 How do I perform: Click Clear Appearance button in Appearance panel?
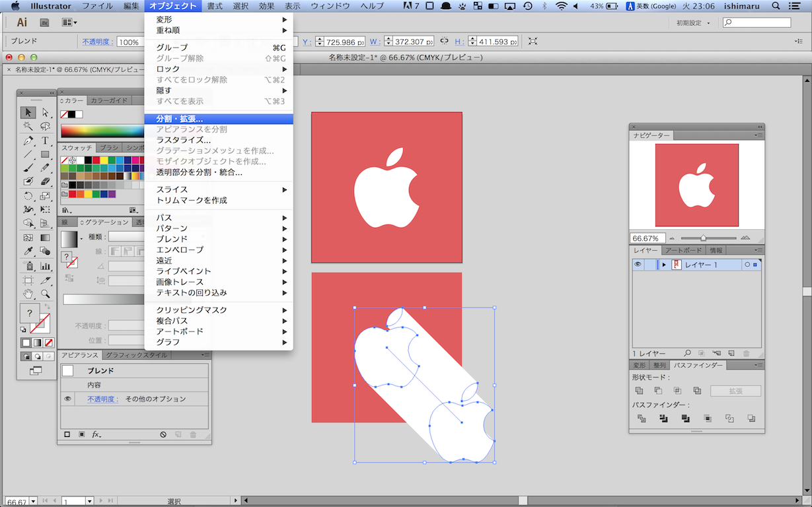click(163, 434)
